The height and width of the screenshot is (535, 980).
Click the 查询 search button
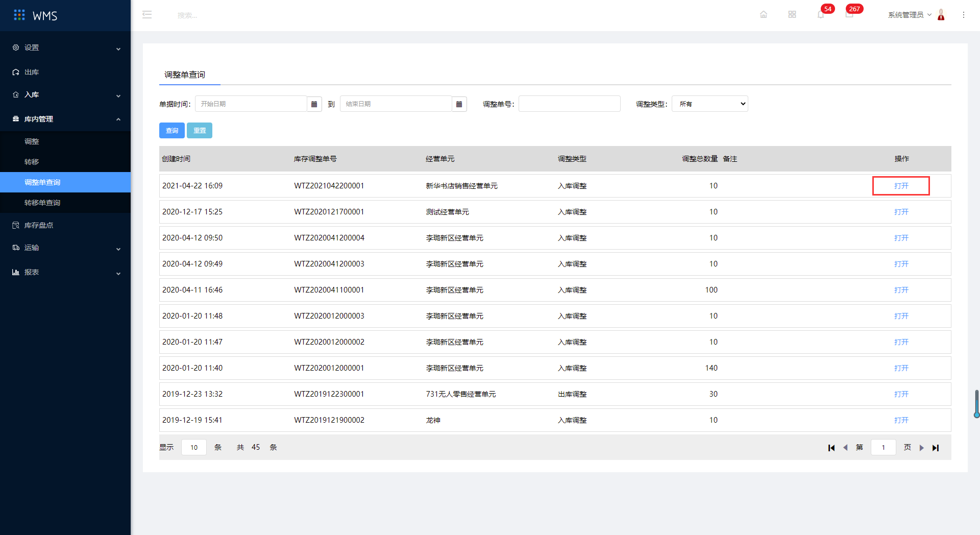172,131
